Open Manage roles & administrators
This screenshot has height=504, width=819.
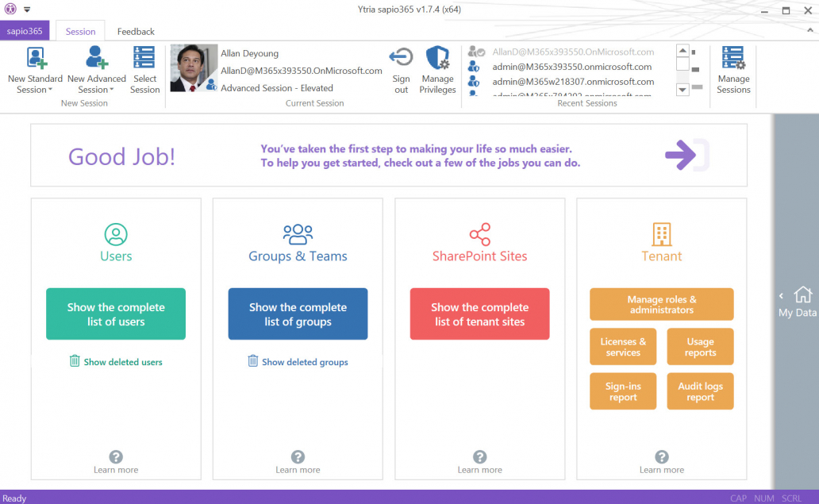pyautogui.click(x=661, y=304)
